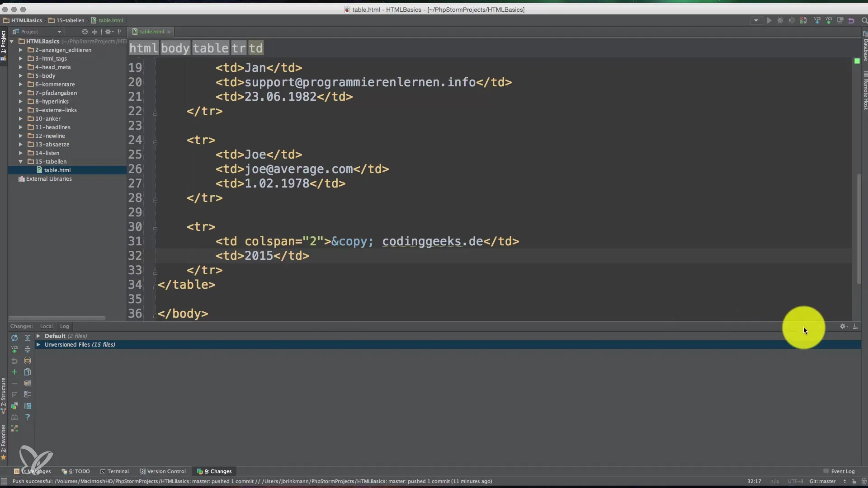Open the Event Log
Viewport: 868px width, 488px height.
839,471
